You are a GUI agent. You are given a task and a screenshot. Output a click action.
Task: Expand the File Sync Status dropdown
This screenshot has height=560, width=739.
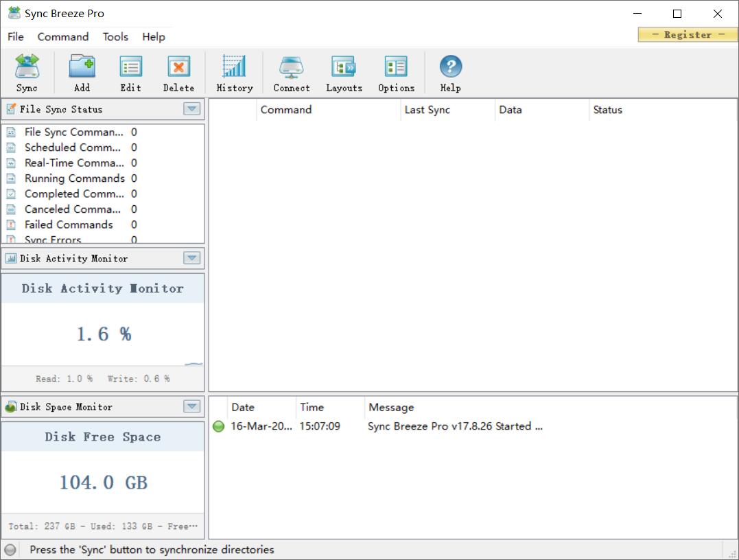pyautogui.click(x=192, y=109)
